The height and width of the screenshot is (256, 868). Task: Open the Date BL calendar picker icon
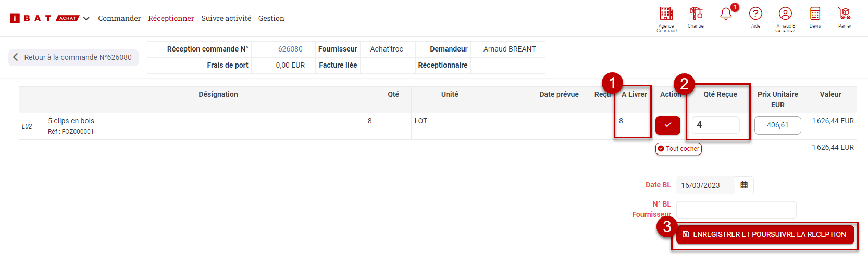click(744, 185)
